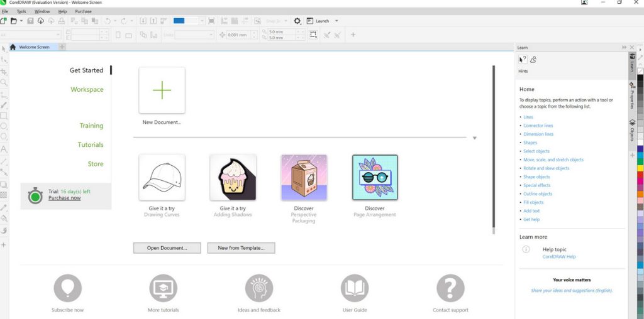The height and width of the screenshot is (319, 644).
Task: Select the Zoom tool in toolbox
Action: 4,82
